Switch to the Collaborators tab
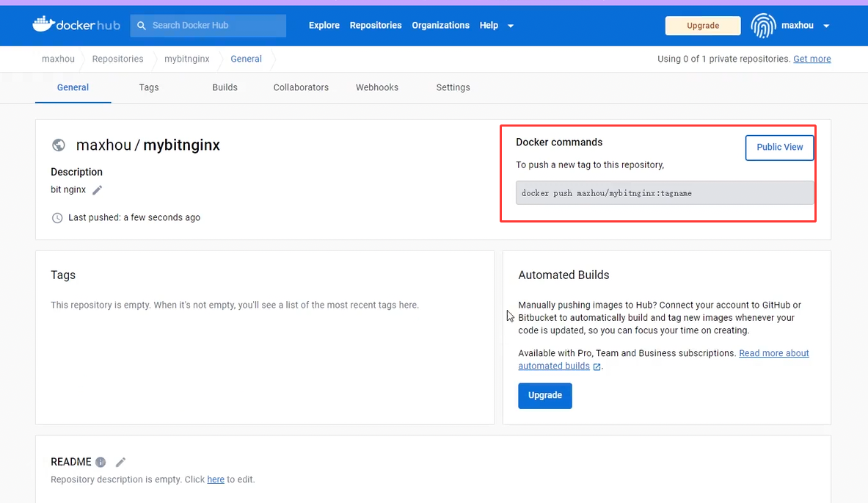868x503 pixels. pyautogui.click(x=301, y=87)
